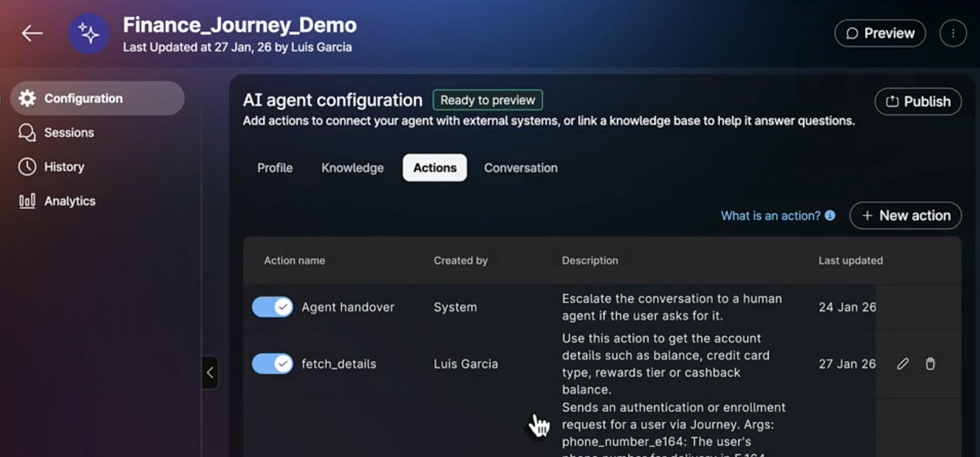Delete fetch_details using the trash icon
The height and width of the screenshot is (457, 980).
click(930, 364)
